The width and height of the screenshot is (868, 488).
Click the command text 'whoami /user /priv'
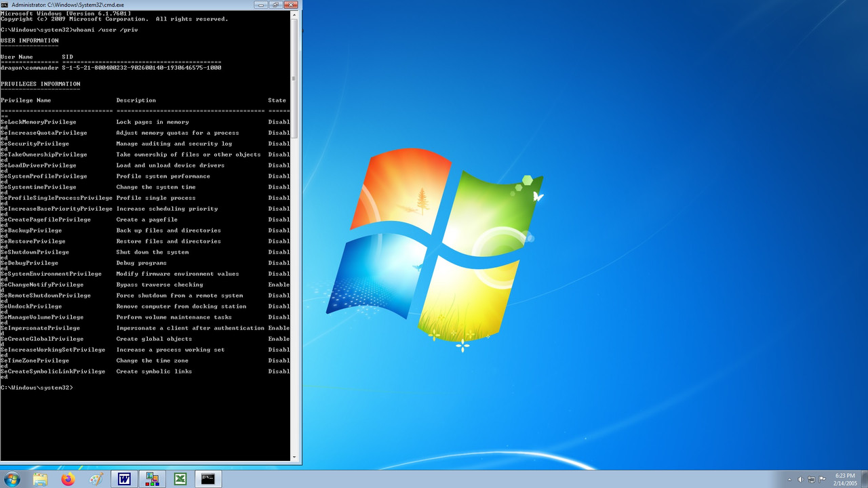[105, 30]
